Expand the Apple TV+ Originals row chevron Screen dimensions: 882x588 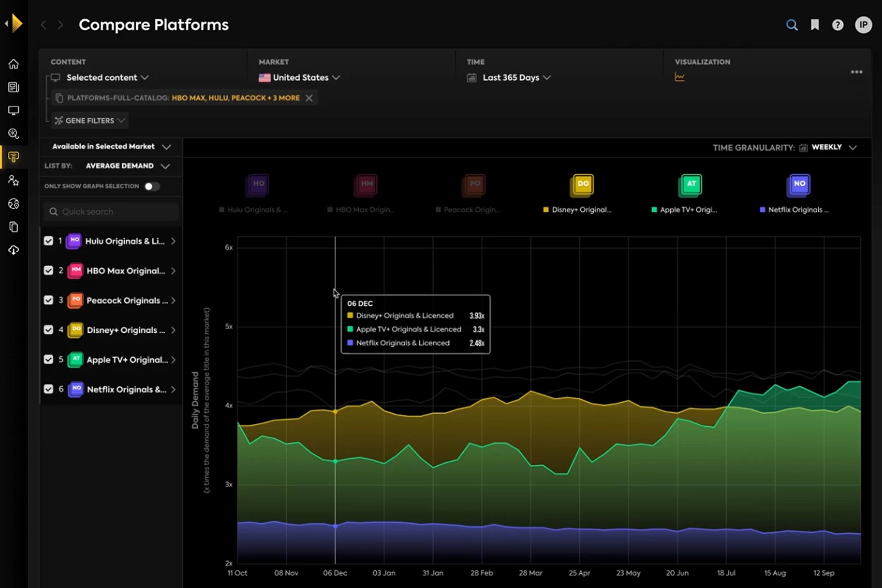tap(173, 360)
